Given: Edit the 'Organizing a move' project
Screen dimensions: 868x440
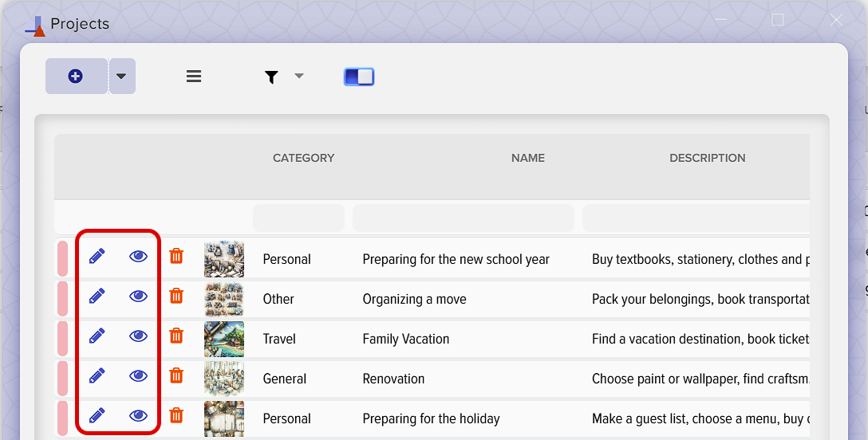Looking at the screenshot, I should tap(97, 297).
